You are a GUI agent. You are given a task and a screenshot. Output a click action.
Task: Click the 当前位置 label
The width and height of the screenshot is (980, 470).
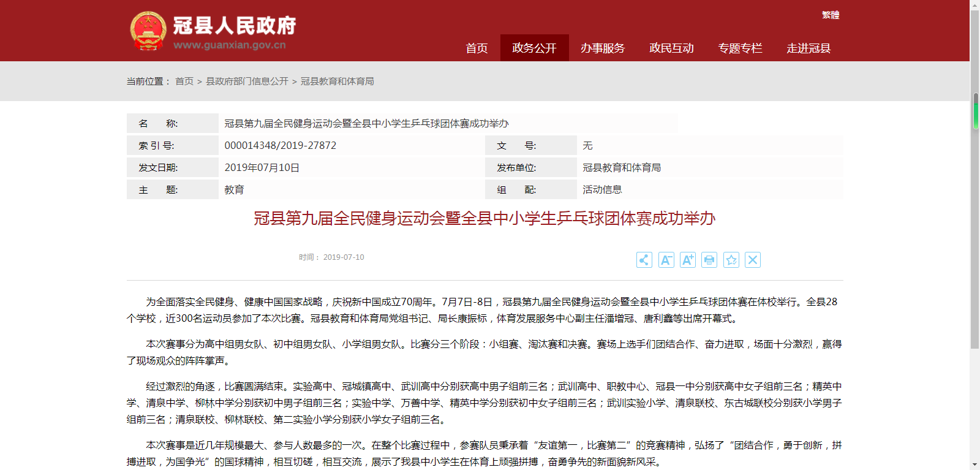(x=148, y=81)
